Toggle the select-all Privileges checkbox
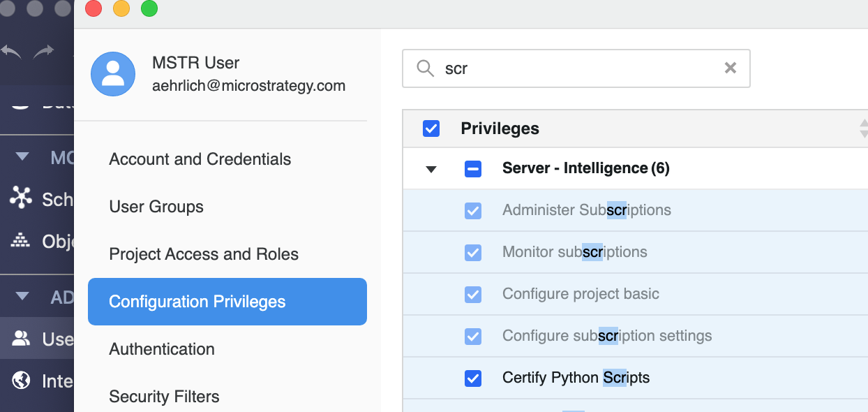The image size is (868, 412). (x=431, y=128)
